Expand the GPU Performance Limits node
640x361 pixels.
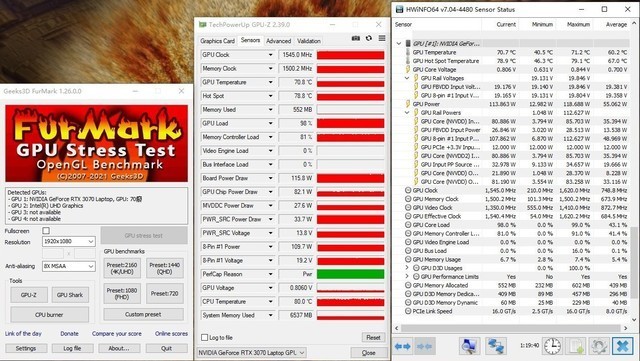(x=407, y=276)
